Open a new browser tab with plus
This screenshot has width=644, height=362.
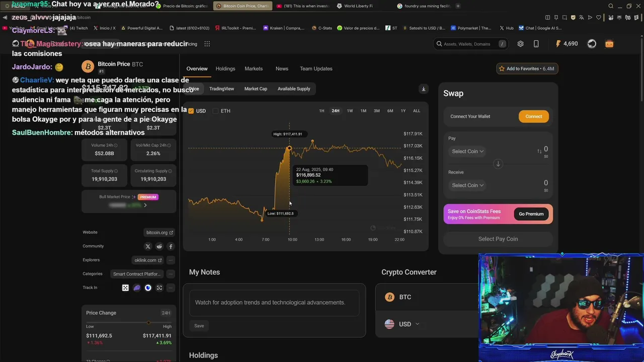click(458, 6)
